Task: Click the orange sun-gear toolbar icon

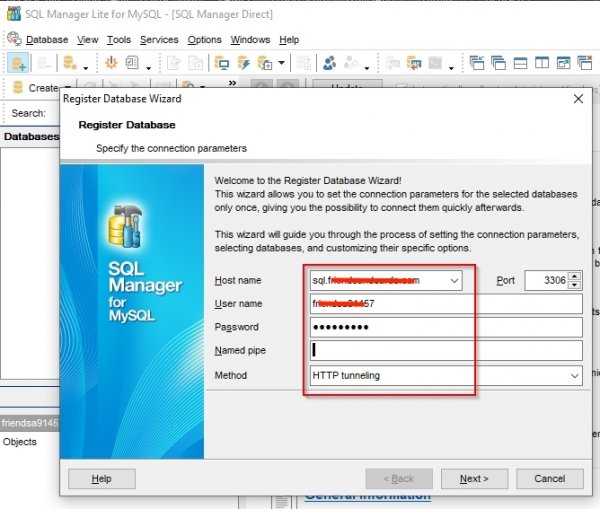Action: pyautogui.click(x=111, y=62)
